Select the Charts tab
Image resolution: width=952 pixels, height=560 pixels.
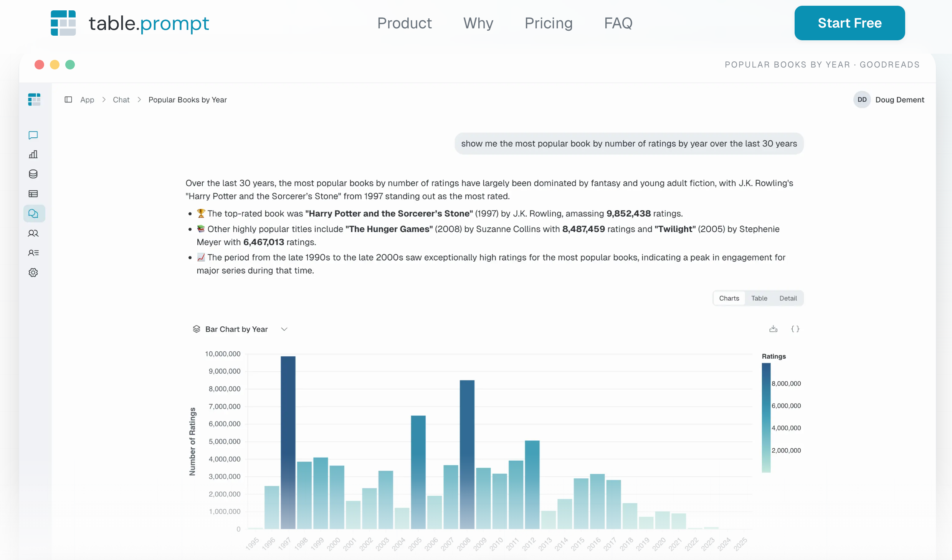pos(729,298)
